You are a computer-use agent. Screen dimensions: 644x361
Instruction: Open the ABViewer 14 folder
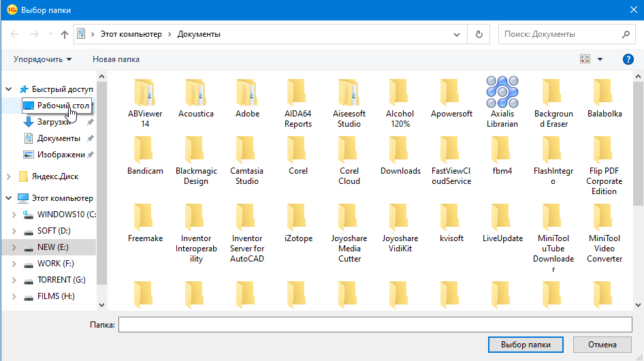145,103
